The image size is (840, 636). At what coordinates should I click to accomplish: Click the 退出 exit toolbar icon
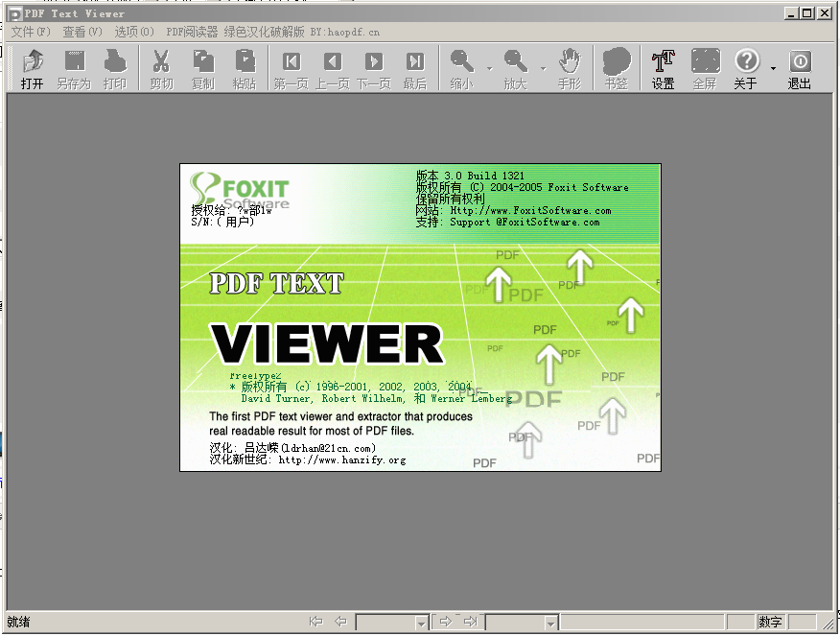click(800, 68)
